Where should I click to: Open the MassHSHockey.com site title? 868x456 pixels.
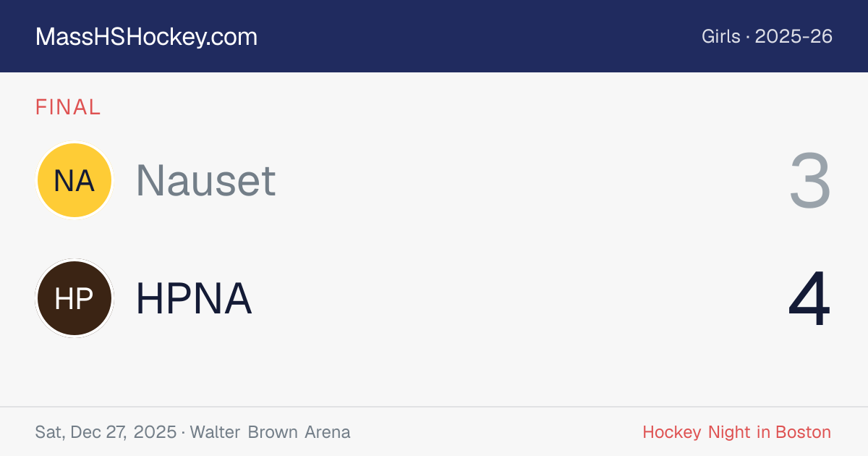click(146, 37)
